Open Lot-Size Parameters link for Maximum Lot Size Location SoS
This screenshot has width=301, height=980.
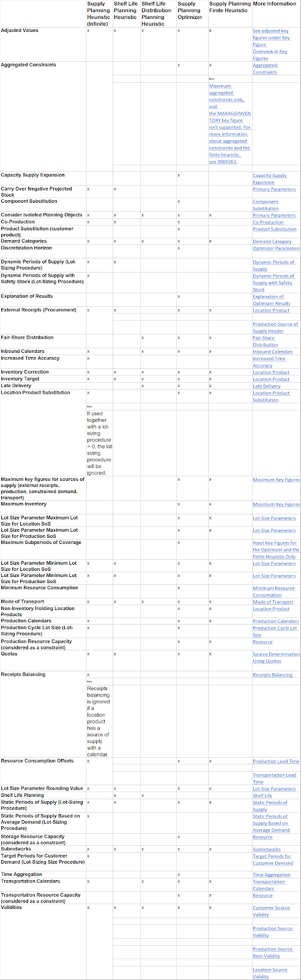coord(274,518)
